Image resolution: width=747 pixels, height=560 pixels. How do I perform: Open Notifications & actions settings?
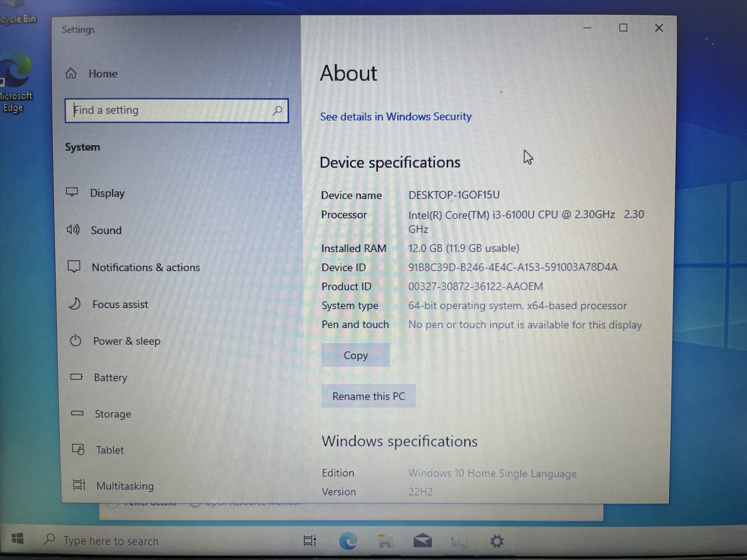(146, 267)
